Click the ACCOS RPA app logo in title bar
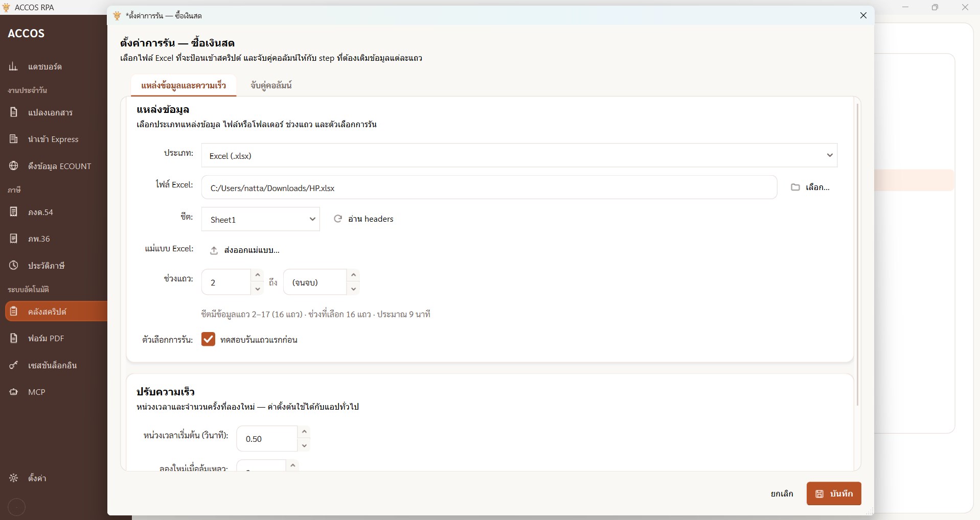This screenshot has height=520, width=980. tap(6, 7)
